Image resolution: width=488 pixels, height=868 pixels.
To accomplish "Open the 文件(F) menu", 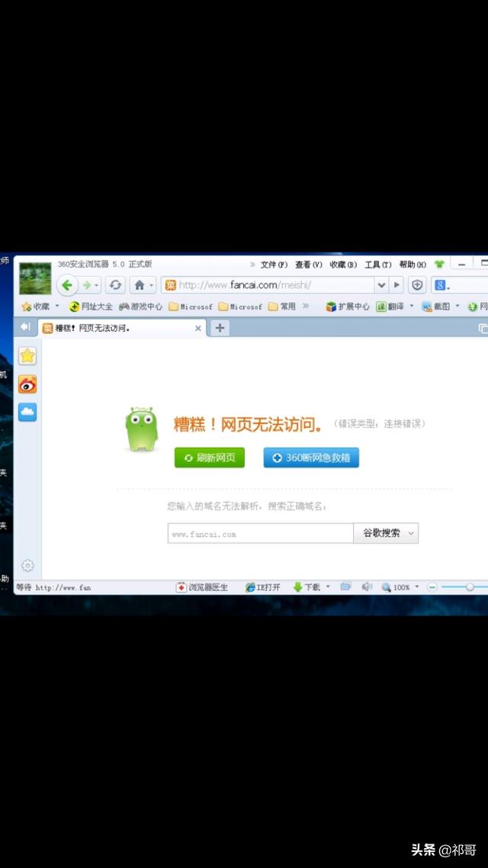I will pyautogui.click(x=274, y=265).
